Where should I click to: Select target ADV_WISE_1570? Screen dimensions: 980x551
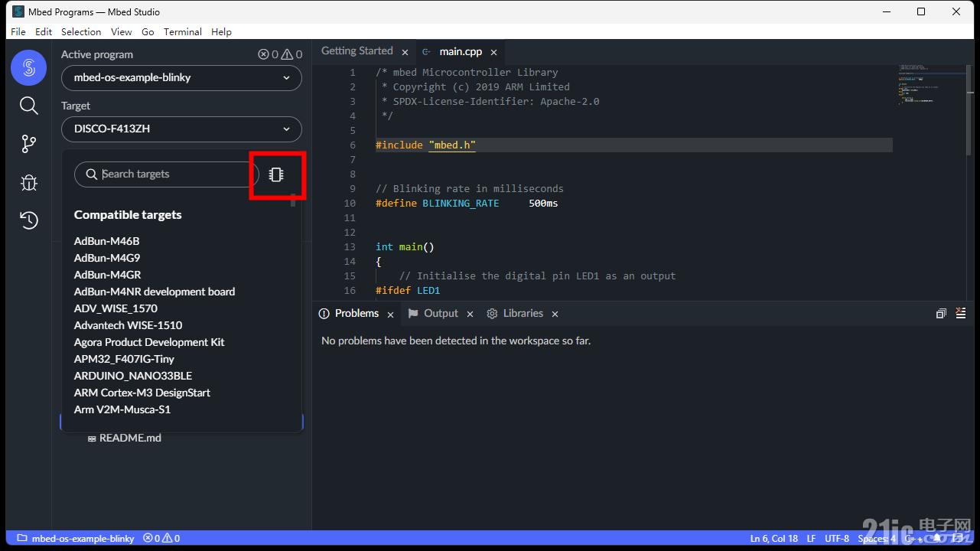[116, 309]
